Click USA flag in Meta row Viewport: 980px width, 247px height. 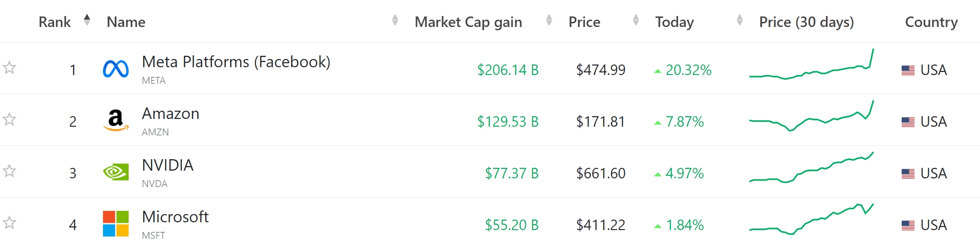coord(908,70)
